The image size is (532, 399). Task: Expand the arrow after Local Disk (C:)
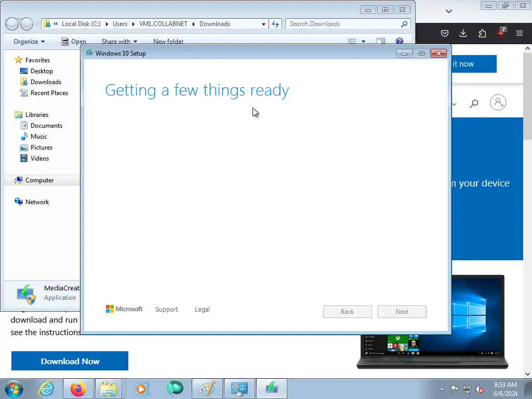point(107,24)
